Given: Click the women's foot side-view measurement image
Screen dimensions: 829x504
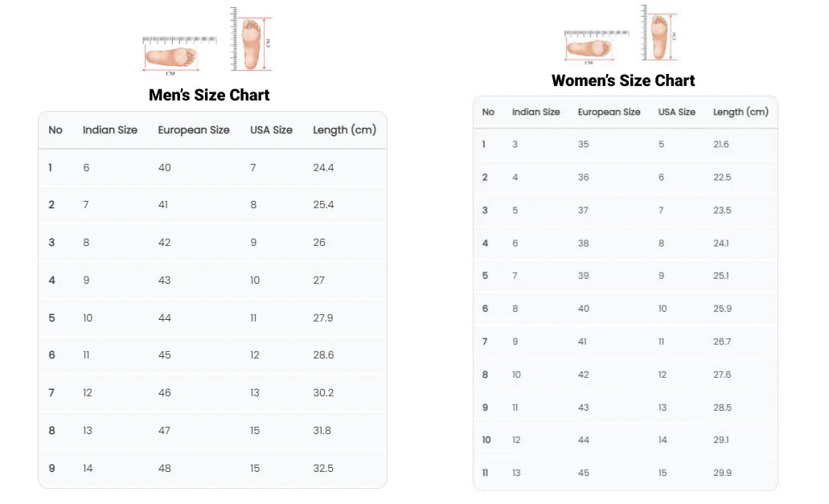Looking at the screenshot, I should point(588,47).
